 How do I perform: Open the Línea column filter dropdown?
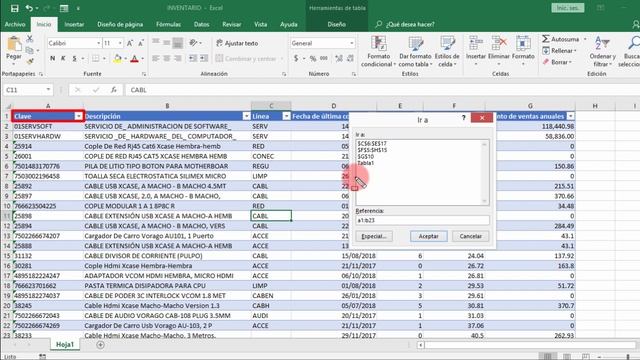click(286, 116)
